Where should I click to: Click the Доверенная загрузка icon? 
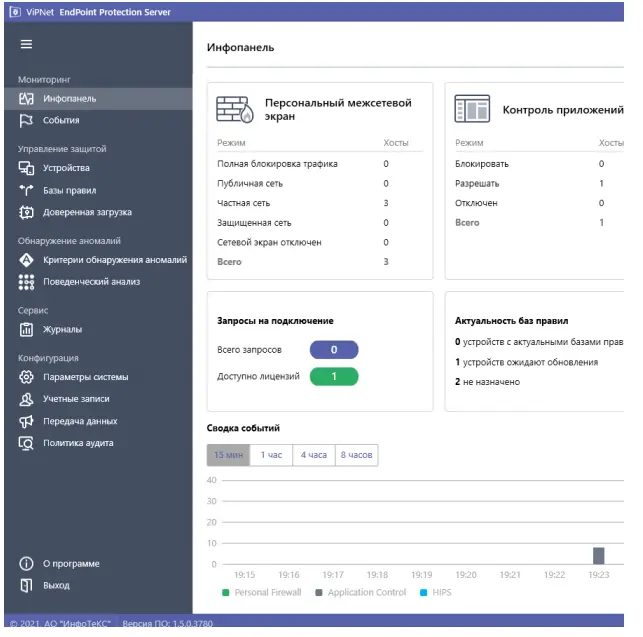click(27, 212)
